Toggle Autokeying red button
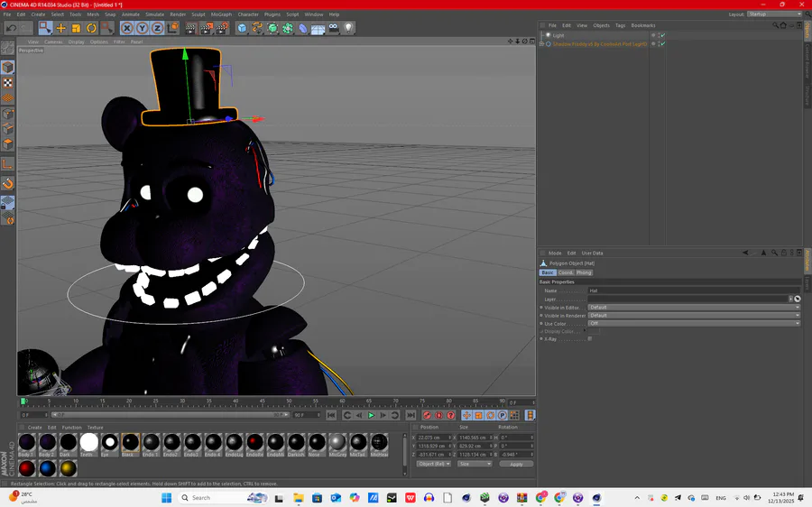Screen dimensions: 812x507 (438, 415)
